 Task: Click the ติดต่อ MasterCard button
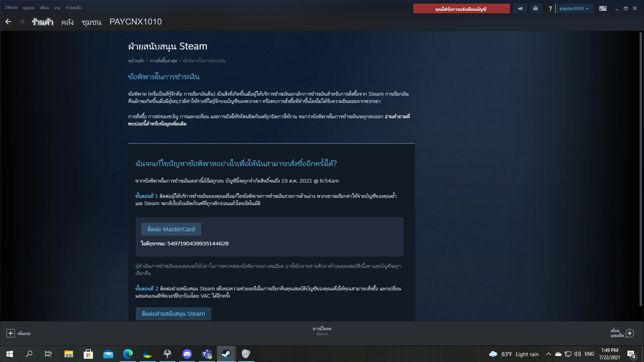(x=171, y=229)
